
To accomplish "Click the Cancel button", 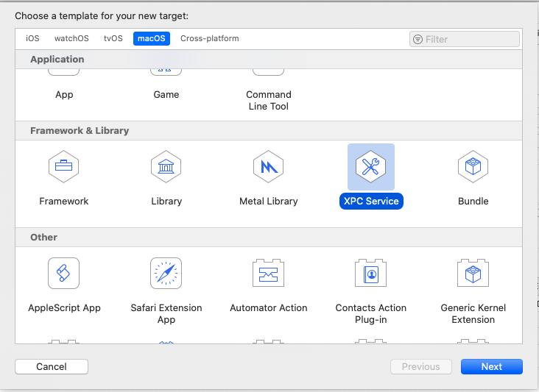I will click(52, 366).
